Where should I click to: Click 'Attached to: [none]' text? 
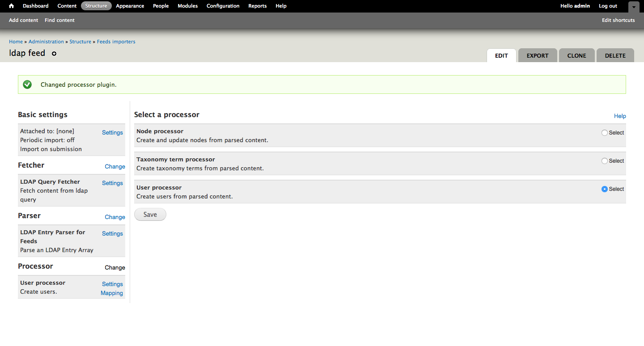(47, 131)
